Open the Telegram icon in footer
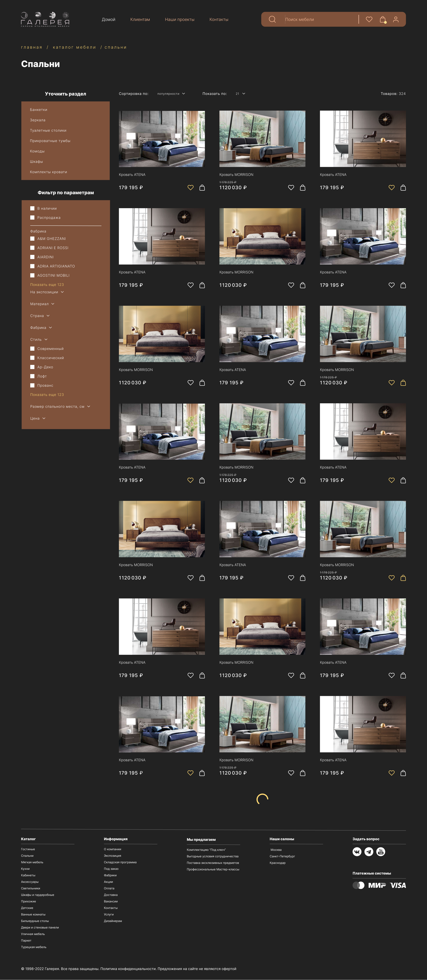Screen dimensions: 427x980 [369, 852]
